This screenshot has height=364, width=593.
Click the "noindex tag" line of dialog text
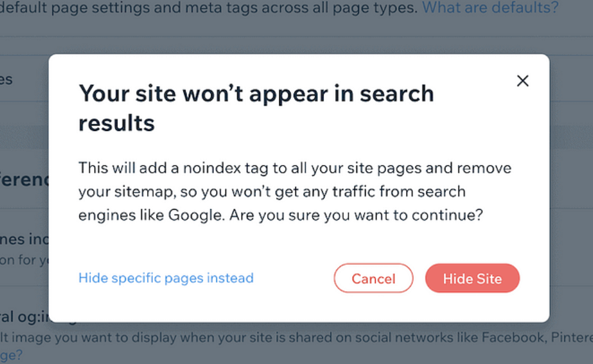pyautogui.click(x=294, y=168)
